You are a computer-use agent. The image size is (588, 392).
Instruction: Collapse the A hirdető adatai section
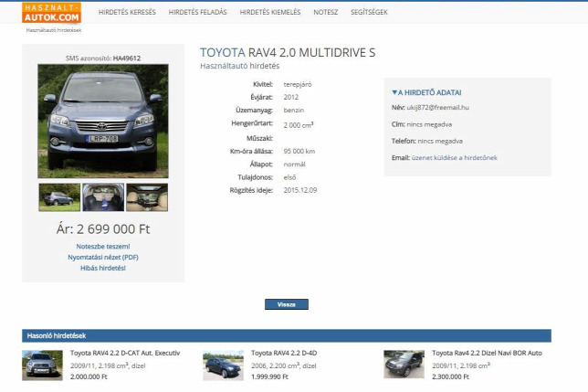(x=426, y=92)
